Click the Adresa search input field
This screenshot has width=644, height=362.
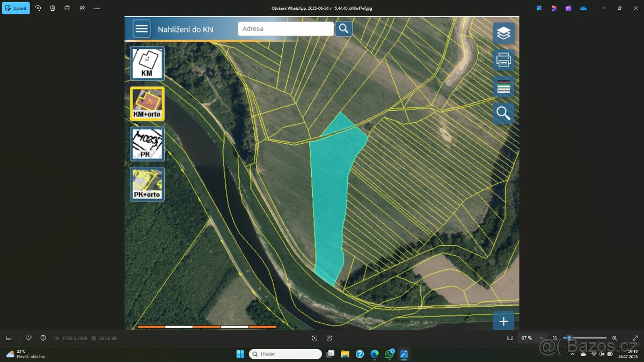coord(286,29)
